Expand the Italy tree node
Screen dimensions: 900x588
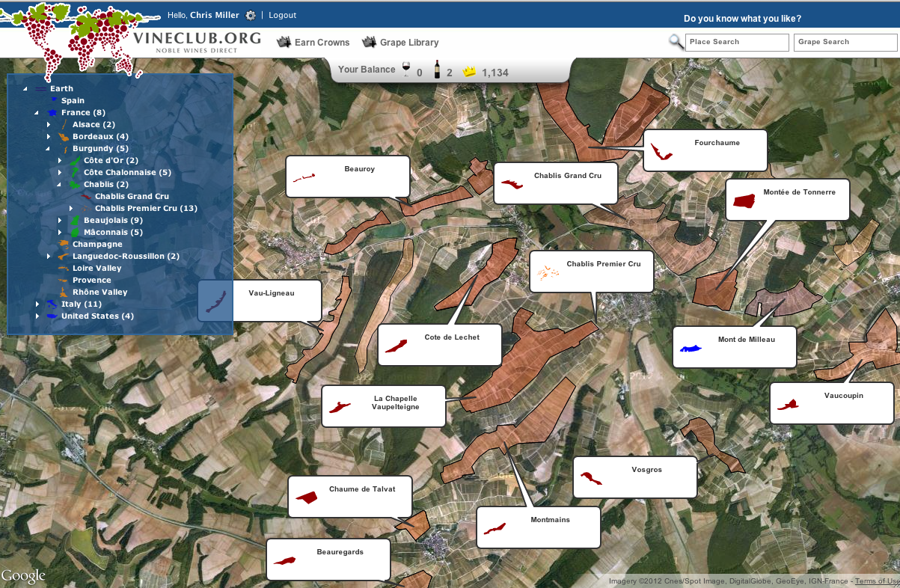[x=37, y=304]
